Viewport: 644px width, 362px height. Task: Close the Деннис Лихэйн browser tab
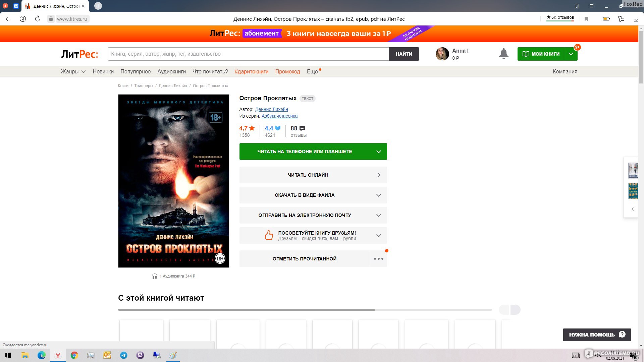pos(83,6)
